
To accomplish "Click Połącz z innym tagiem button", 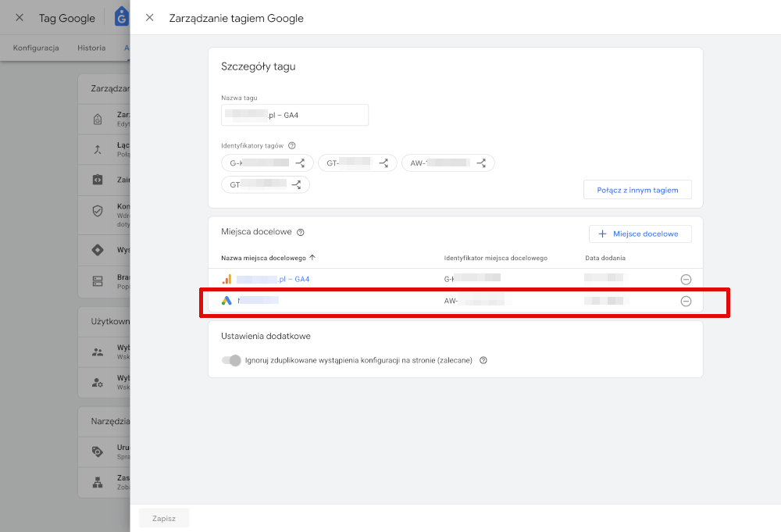I will pos(637,189).
